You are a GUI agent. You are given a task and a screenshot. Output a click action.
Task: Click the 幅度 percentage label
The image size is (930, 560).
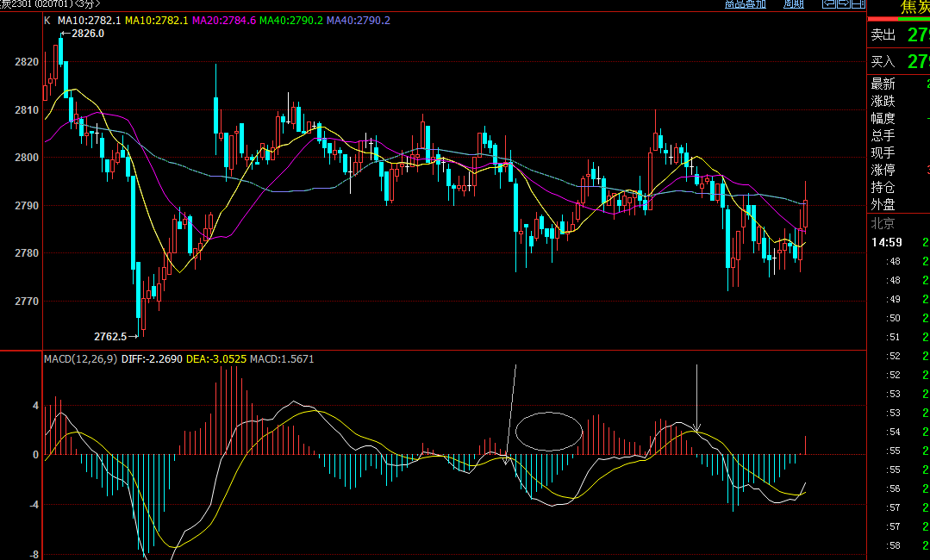click(883, 118)
